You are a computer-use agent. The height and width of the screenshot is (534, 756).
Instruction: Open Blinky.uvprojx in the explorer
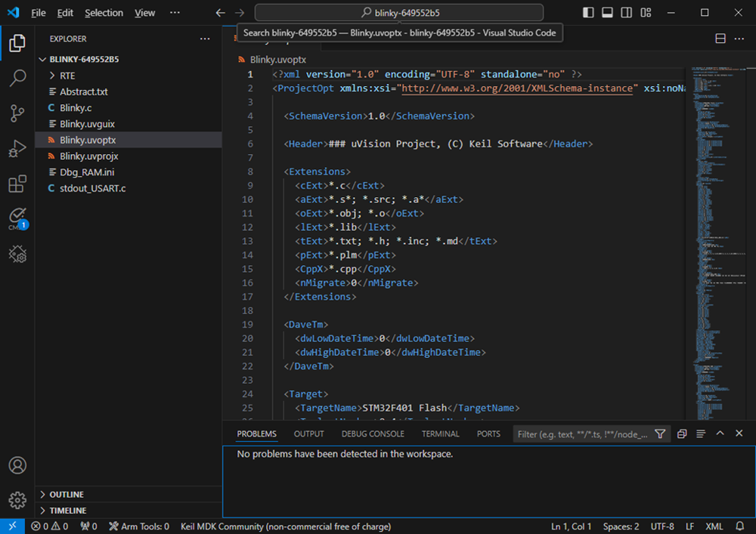(x=129, y=156)
